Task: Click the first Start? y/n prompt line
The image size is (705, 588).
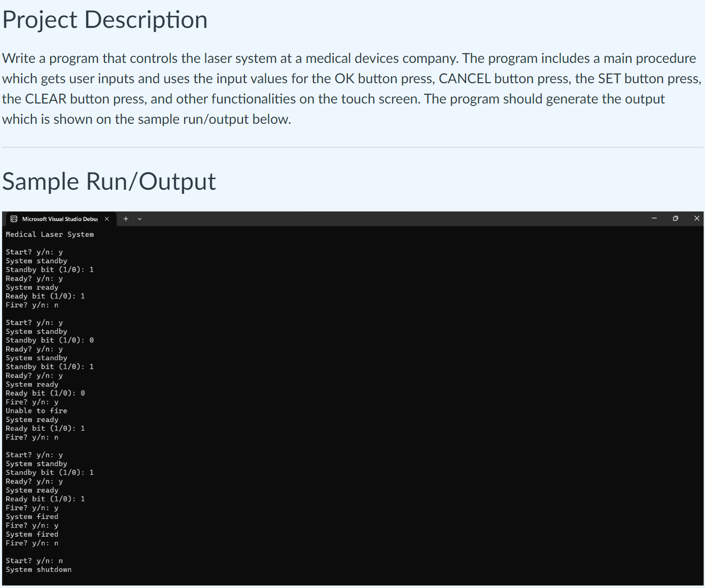Action: click(x=34, y=252)
